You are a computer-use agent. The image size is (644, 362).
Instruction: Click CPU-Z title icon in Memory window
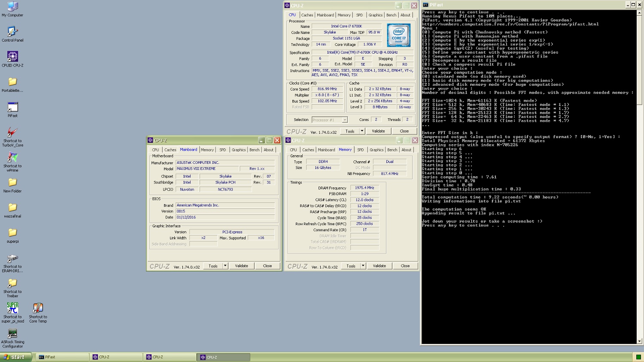click(x=288, y=140)
